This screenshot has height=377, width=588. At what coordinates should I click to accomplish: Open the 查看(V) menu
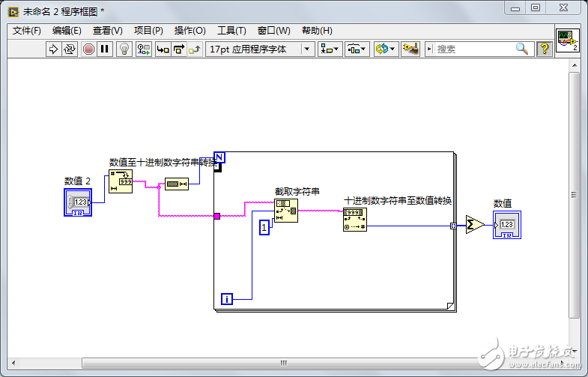(108, 31)
